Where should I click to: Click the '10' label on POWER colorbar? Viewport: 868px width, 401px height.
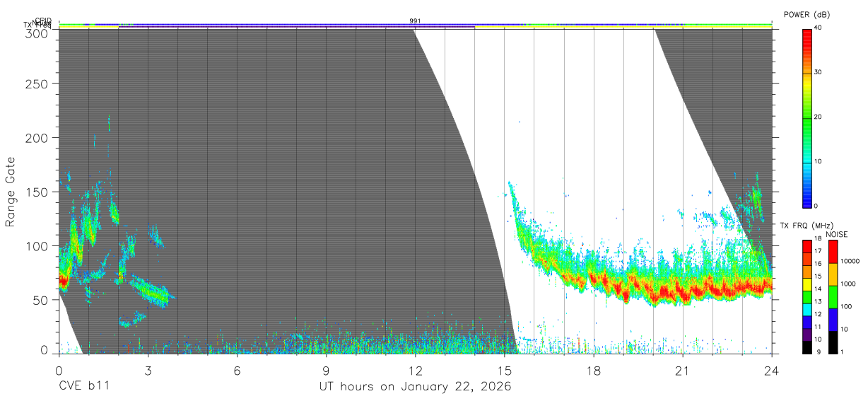click(818, 161)
